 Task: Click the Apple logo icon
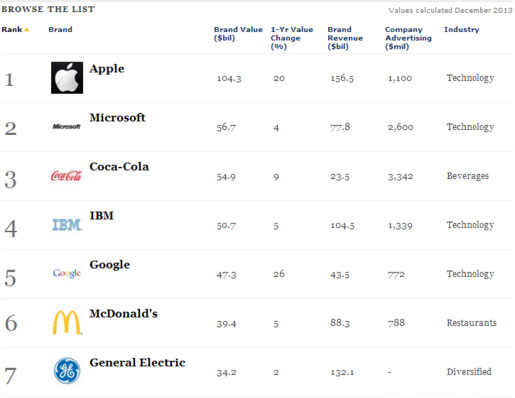click(67, 78)
